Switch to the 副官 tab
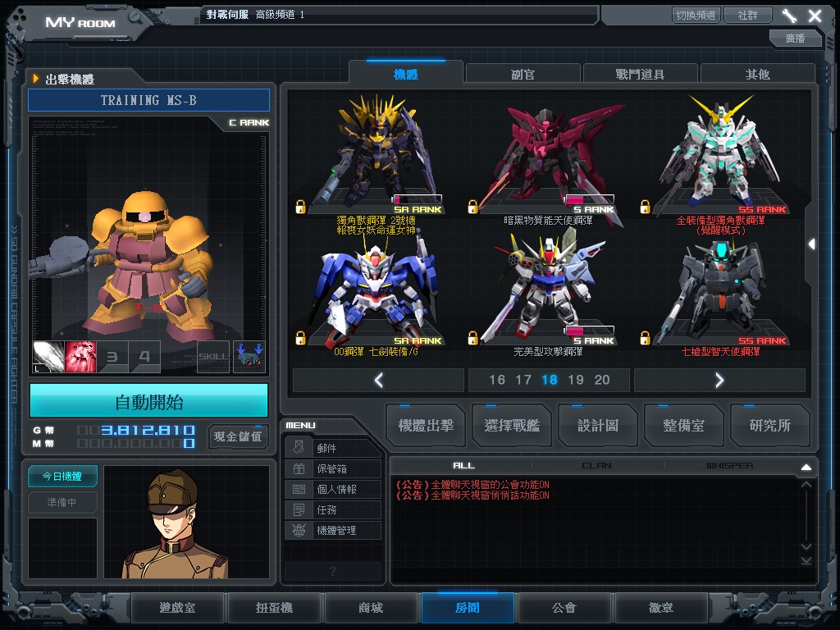Screen dimensions: 840x630 523,74
